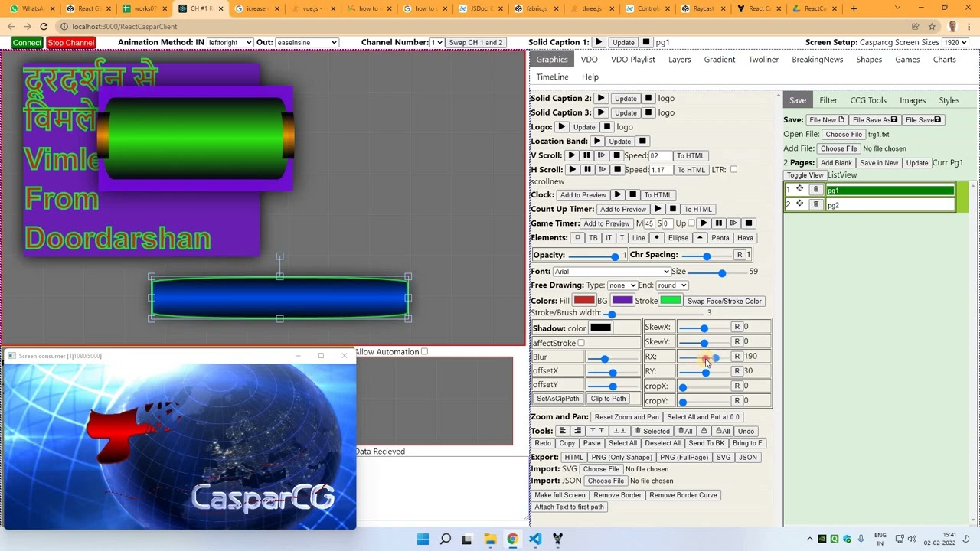
Task: Open the red Fill color swatch
Action: pyautogui.click(x=584, y=300)
